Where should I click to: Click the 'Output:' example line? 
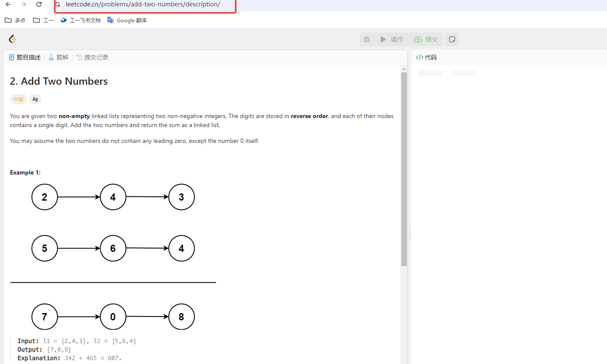pos(44,349)
